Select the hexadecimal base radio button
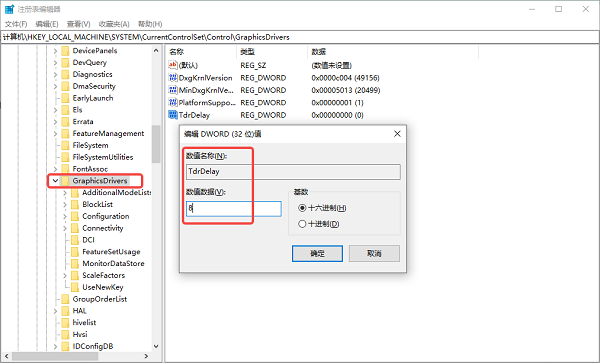600x363 pixels. tap(302, 208)
